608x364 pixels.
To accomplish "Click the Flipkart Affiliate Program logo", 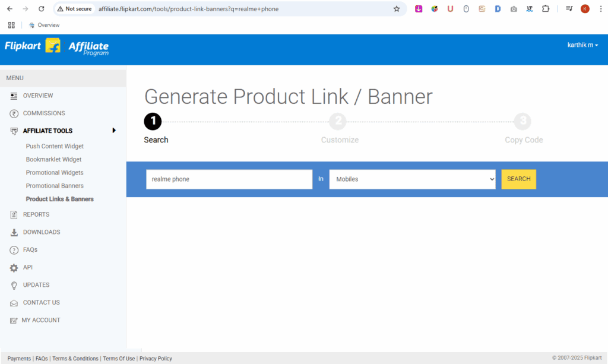I will [56, 48].
